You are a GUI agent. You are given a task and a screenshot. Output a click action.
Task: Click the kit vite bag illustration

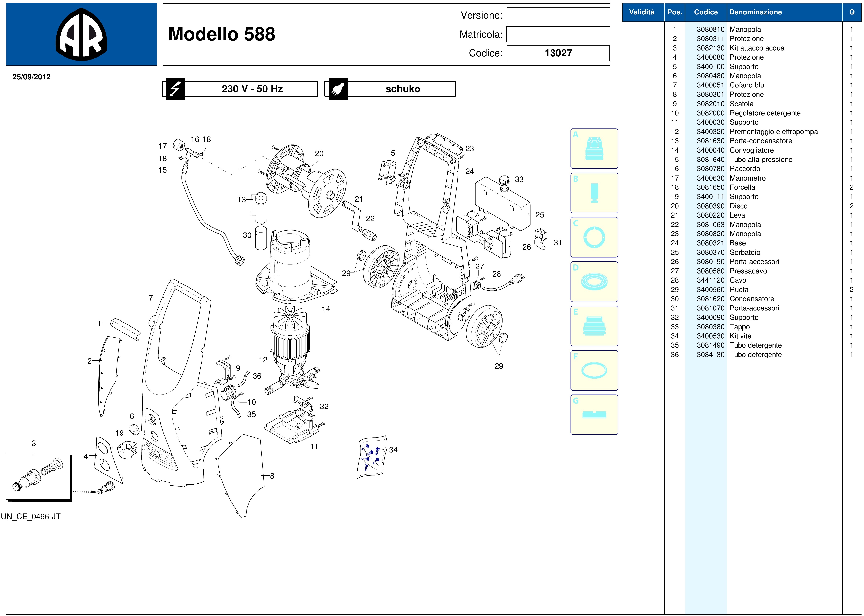[x=372, y=457]
